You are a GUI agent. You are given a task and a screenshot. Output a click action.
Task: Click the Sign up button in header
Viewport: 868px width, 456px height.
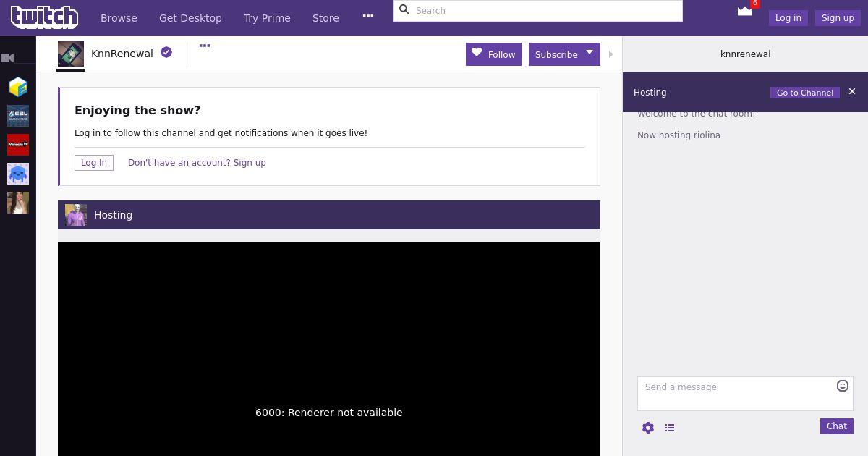[x=838, y=18]
